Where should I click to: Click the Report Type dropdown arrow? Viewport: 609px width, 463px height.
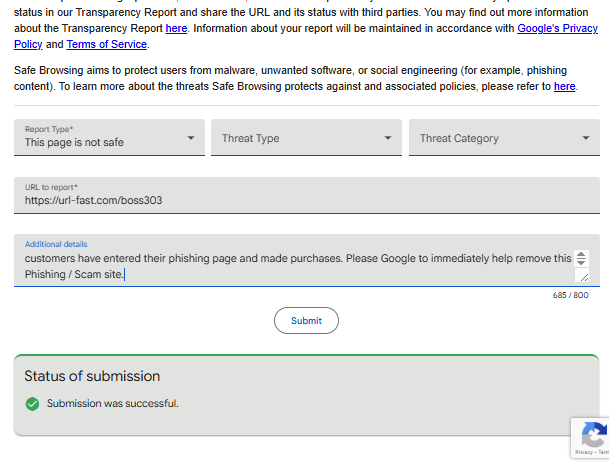click(191, 138)
